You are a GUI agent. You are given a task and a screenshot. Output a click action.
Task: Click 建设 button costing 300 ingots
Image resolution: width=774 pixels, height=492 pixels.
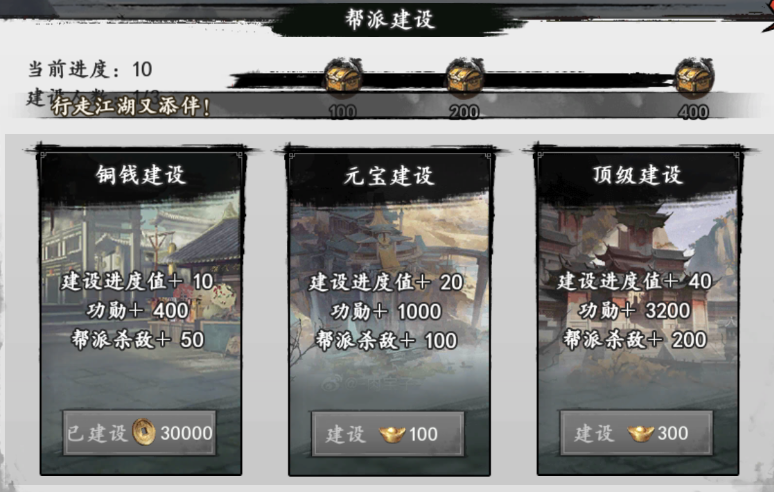click(636, 433)
